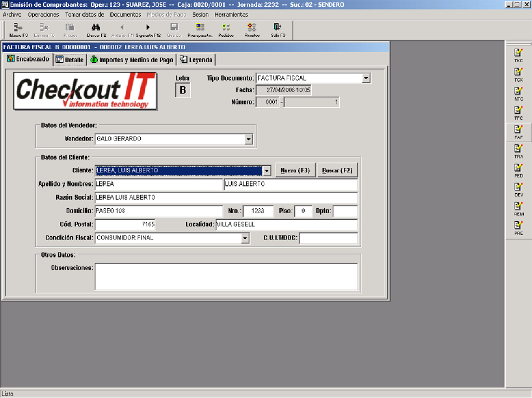Expand the Tipo Documento dropdown

[x=366, y=78]
